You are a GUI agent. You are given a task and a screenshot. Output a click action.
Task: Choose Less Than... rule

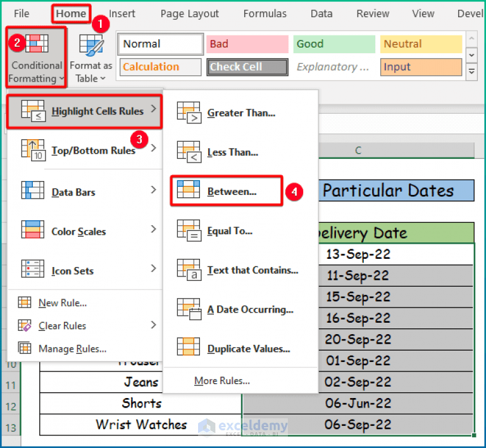[241, 152]
